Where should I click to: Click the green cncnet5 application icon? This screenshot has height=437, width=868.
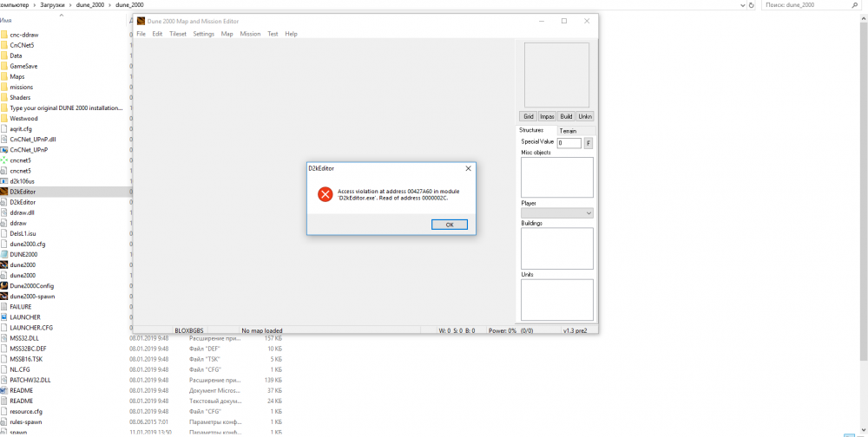(3, 160)
